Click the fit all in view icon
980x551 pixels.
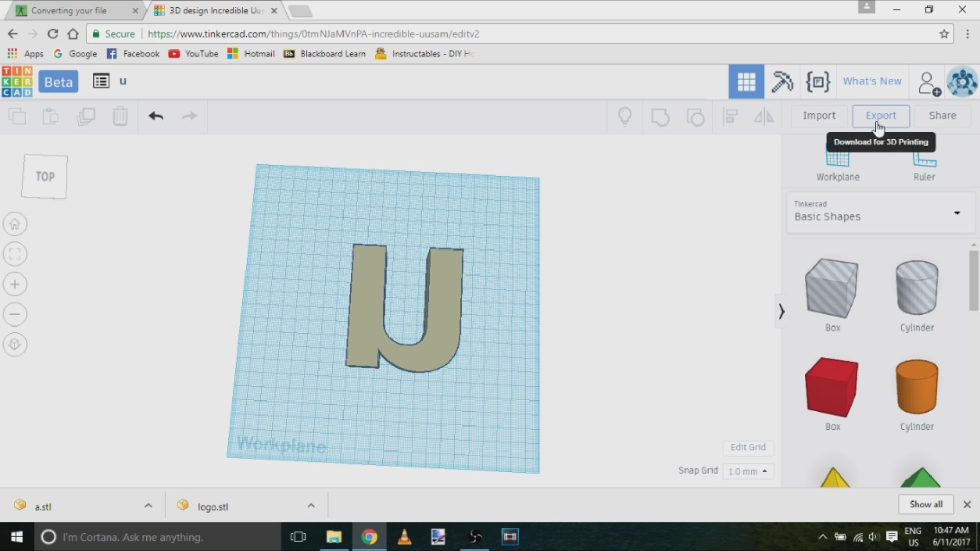(15, 254)
